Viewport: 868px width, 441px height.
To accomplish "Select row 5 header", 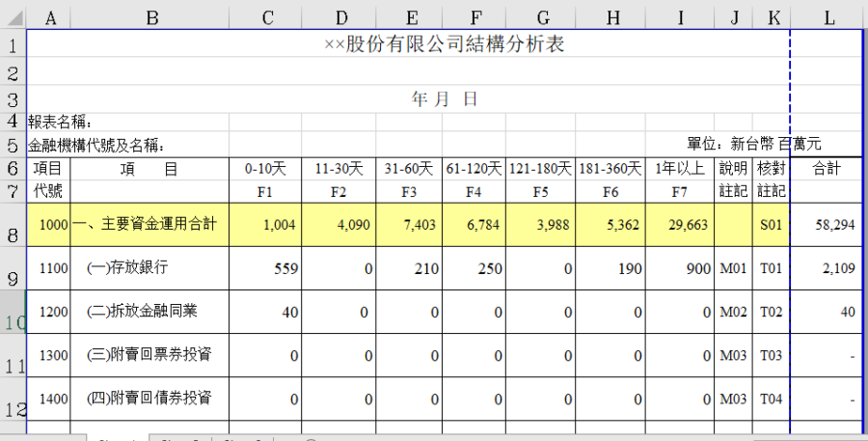I will (13, 145).
